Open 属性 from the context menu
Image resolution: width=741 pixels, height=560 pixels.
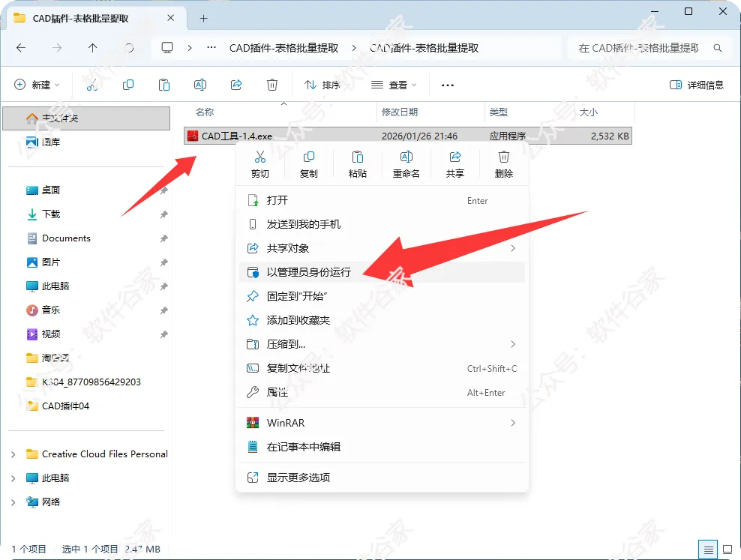[x=382, y=392]
